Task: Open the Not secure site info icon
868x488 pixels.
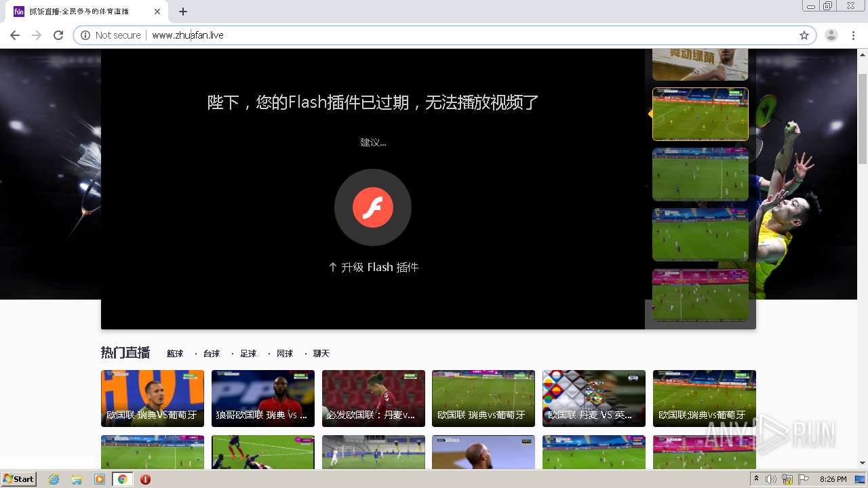Action: coord(85,35)
